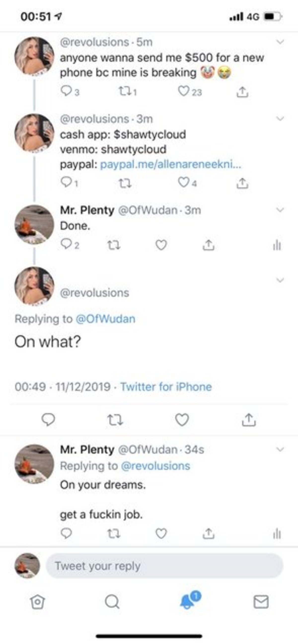Retweet the 'On what?' tweet
This screenshot has height=644, width=298.
click(115, 420)
